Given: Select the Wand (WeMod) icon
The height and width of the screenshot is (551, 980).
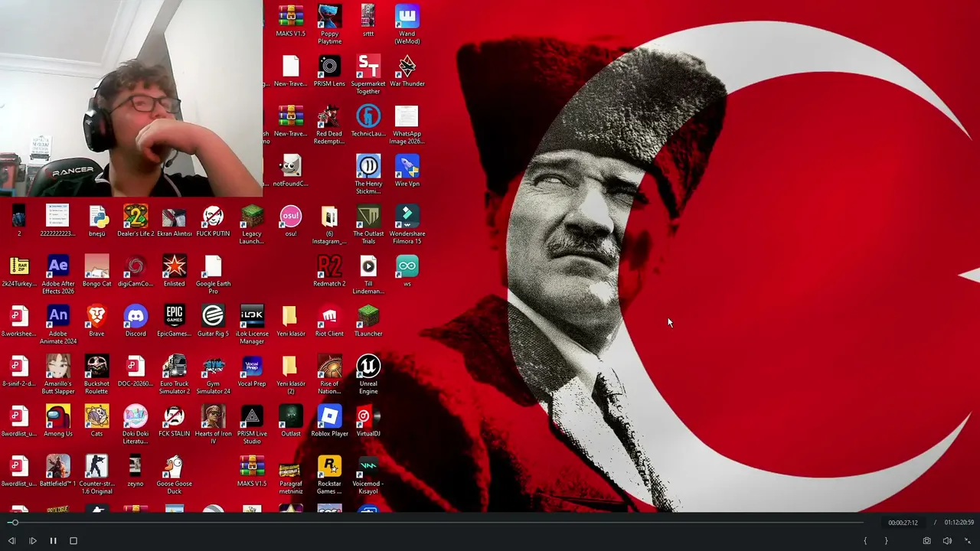Looking at the screenshot, I should [x=407, y=24].
